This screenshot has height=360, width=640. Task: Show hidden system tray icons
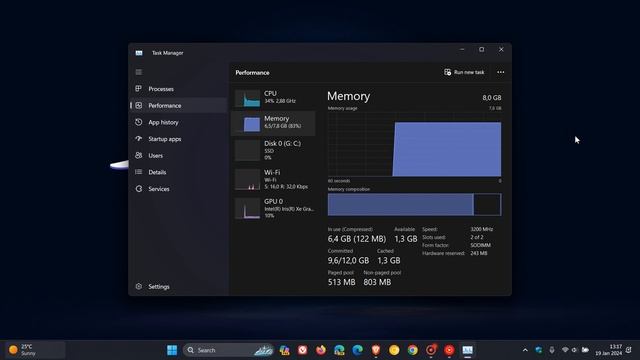pyautogui.click(x=525, y=350)
